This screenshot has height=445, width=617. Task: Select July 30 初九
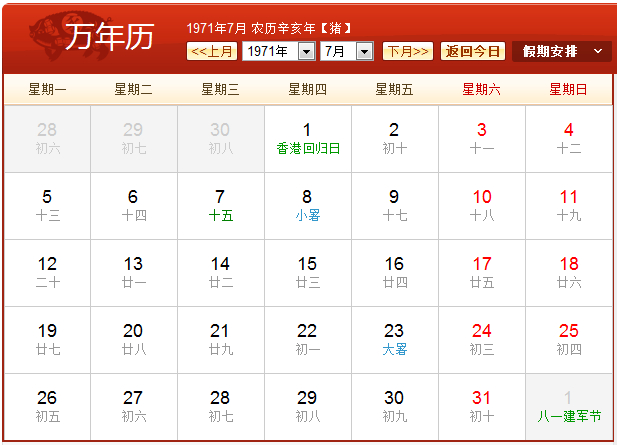tap(395, 406)
